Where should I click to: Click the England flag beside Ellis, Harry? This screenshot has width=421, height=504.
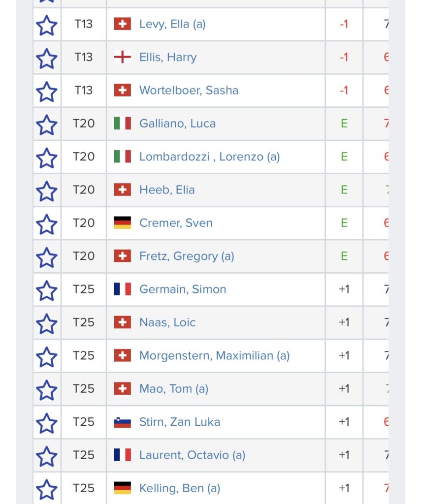tap(123, 57)
